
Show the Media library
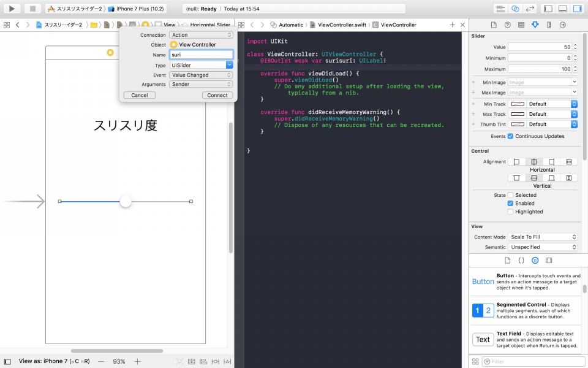pos(549,260)
